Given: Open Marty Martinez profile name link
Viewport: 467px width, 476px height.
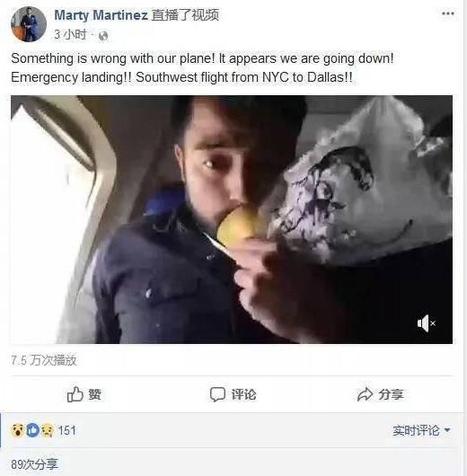Looking at the screenshot, I should (x=101, y=15).
